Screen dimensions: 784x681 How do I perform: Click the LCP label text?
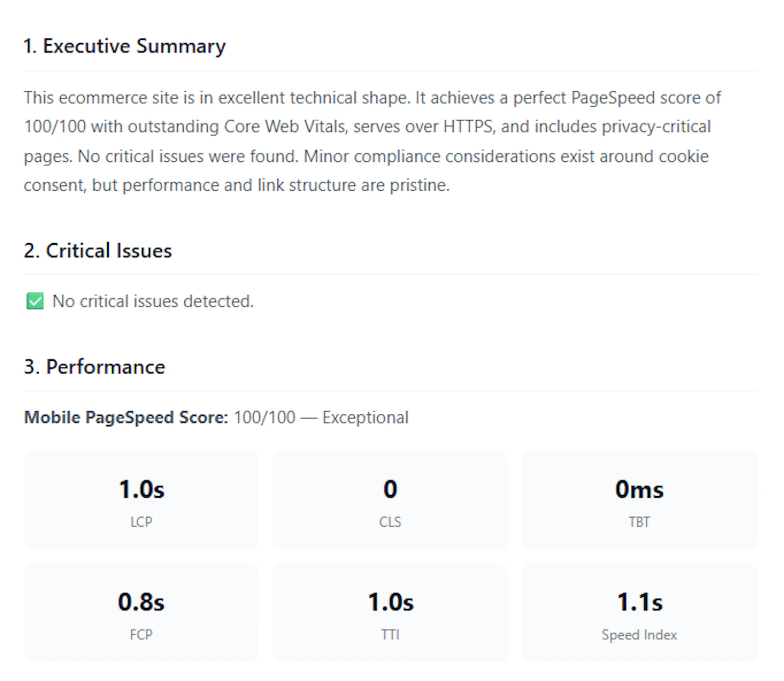[141, 522]
